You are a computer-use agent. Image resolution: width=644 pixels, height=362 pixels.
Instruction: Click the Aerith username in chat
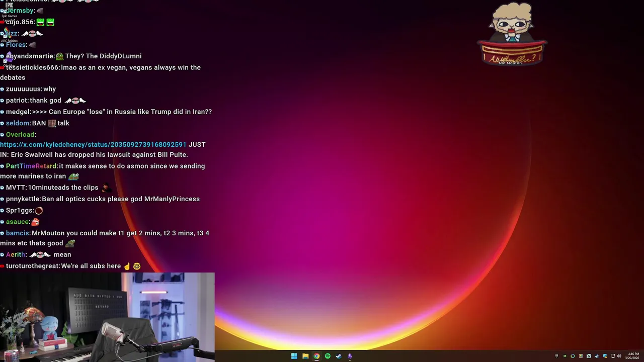[x=16, y=255]
